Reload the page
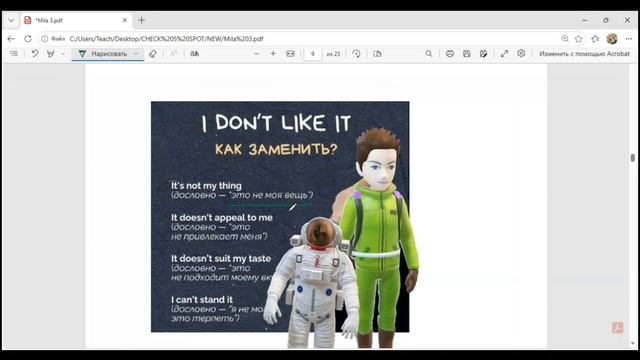The image size is (640, 360). pyautogui.click(x=28, y=39)
